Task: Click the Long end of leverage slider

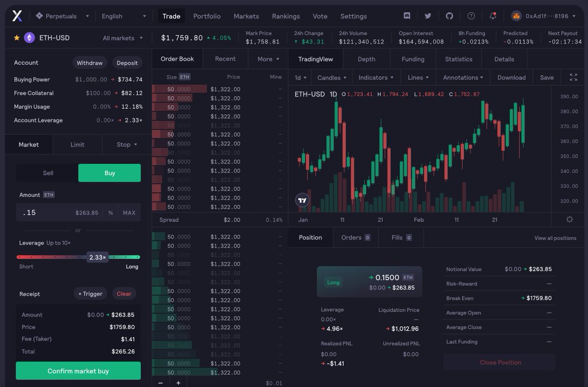Action: [132, 266]
